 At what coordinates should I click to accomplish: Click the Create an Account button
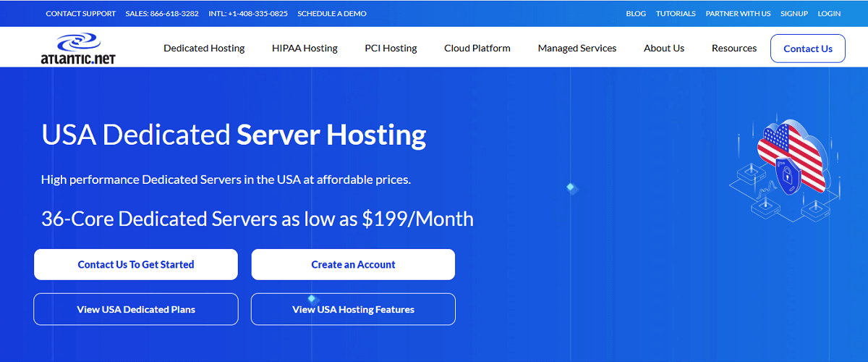pos(353,264)
